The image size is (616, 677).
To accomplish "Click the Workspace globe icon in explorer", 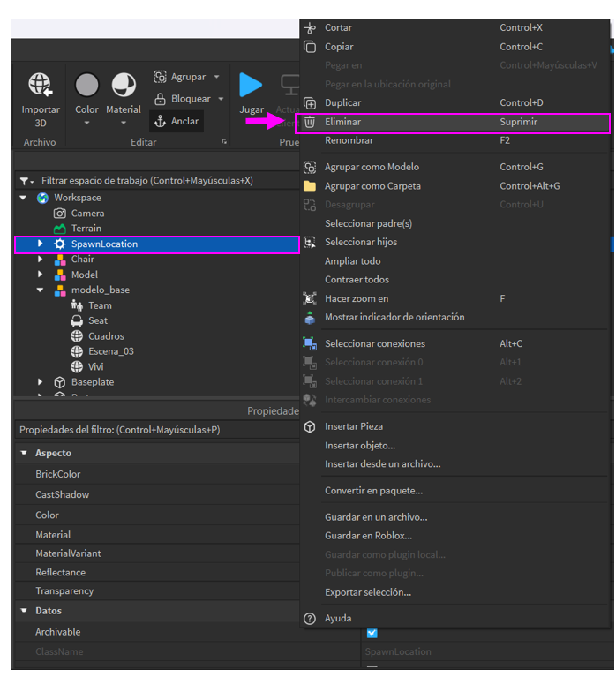I will pos(42,199).
